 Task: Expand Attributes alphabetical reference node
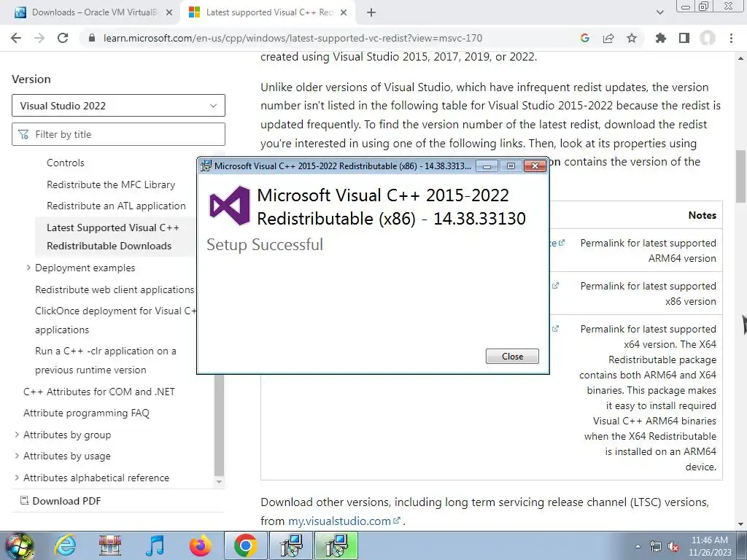click(x=18, y=477)
